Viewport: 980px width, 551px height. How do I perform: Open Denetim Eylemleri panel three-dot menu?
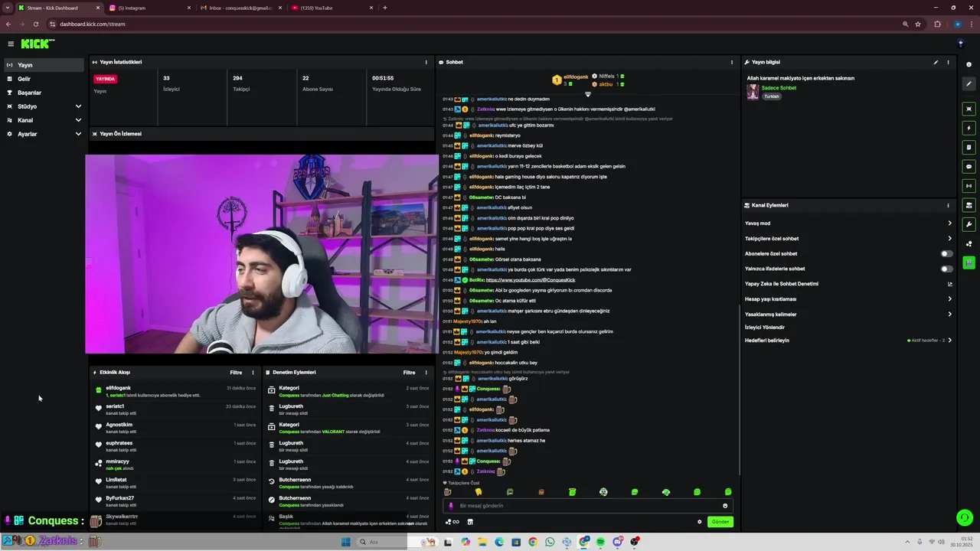(426, 373)
